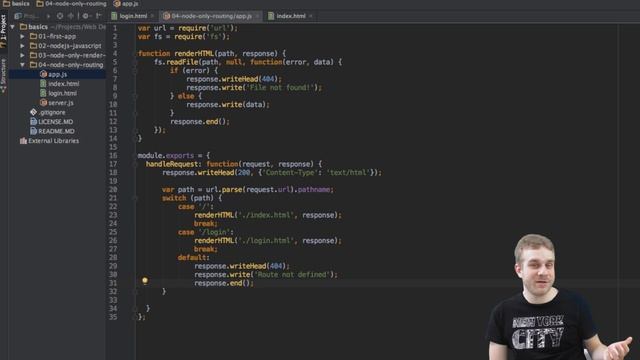Click pathname property on line 20
This screenshot has height=360, width=640.
pos(314,189)
